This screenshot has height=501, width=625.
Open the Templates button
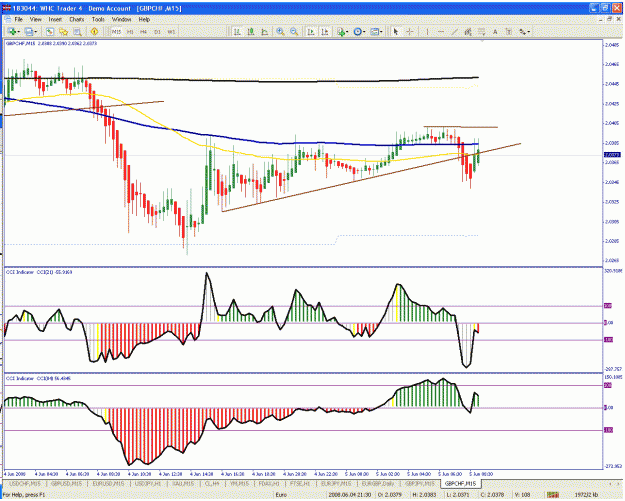click(x=374, y=31)
